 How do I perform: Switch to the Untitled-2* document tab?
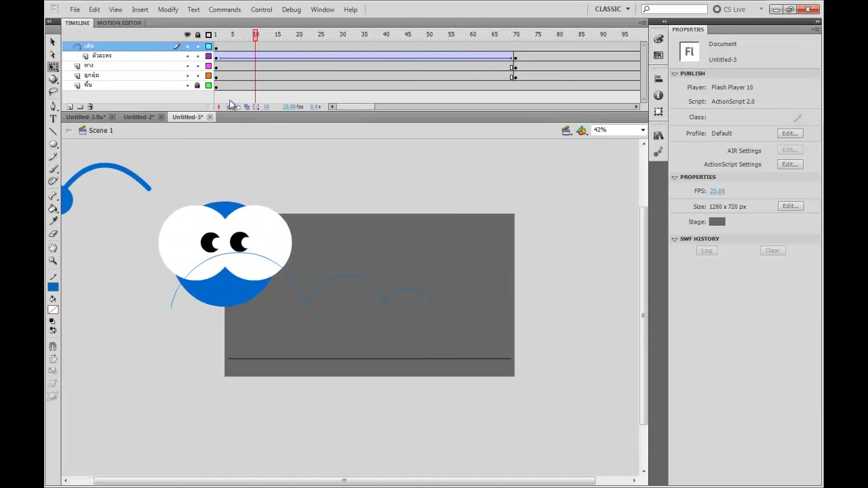point(139,117)
